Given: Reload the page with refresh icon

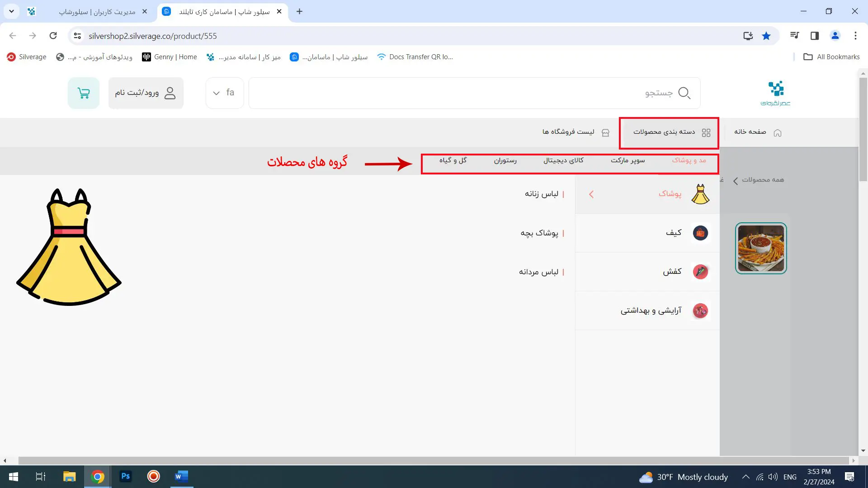Looking at the screenshot, I should (x=53, y=36).
